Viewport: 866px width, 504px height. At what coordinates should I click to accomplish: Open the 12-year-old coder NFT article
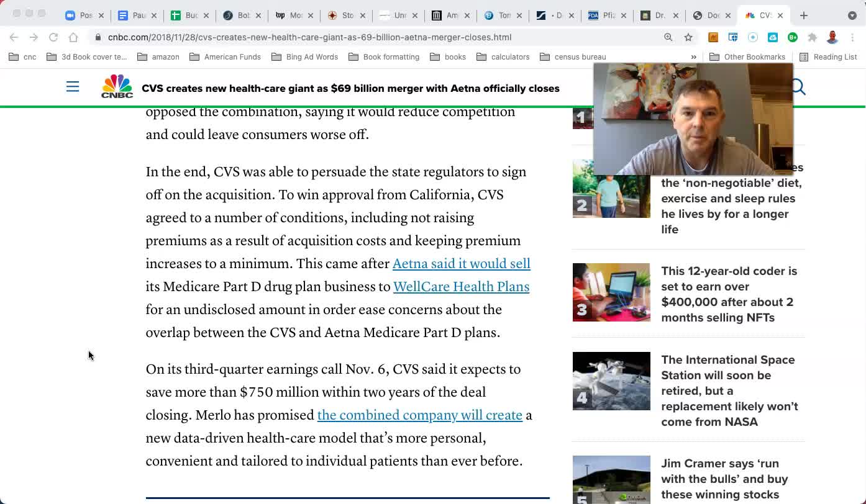[729, 294]
